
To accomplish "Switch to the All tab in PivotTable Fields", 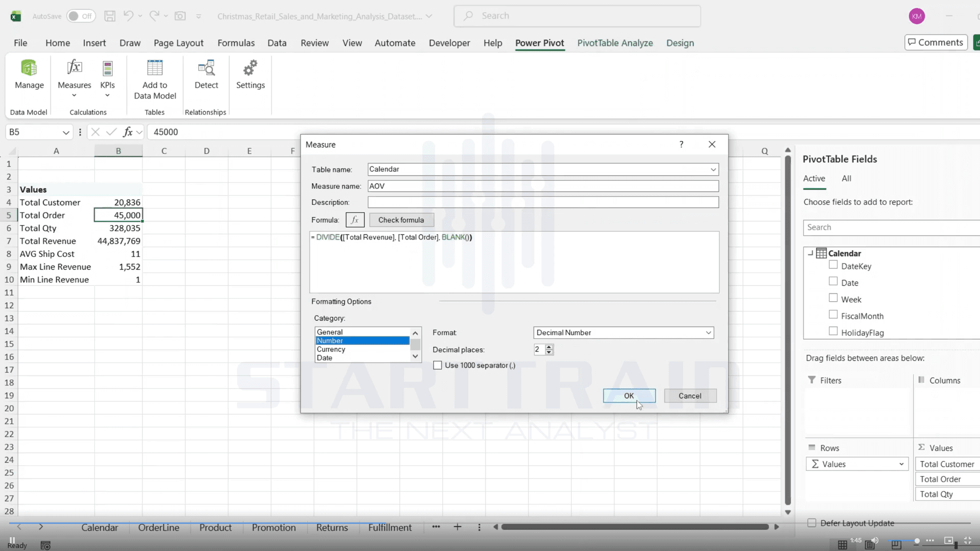I will pyautogui.click(x=846, y=178).
